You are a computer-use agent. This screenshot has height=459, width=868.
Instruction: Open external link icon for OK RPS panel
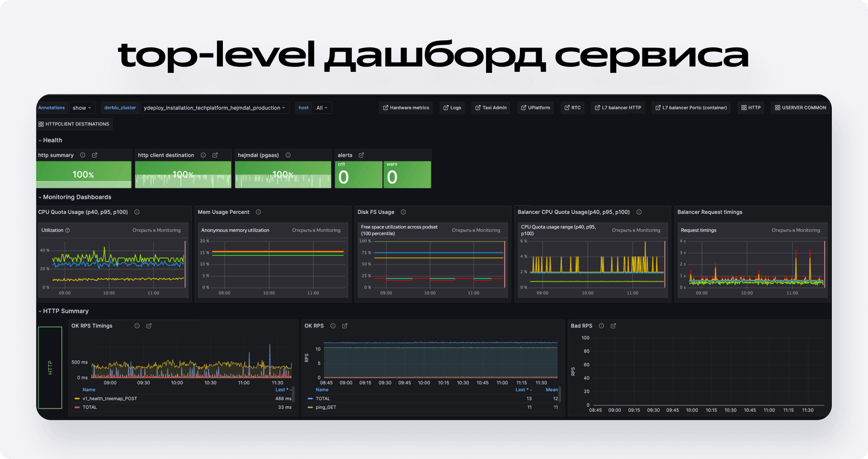[x=345, y=326]
